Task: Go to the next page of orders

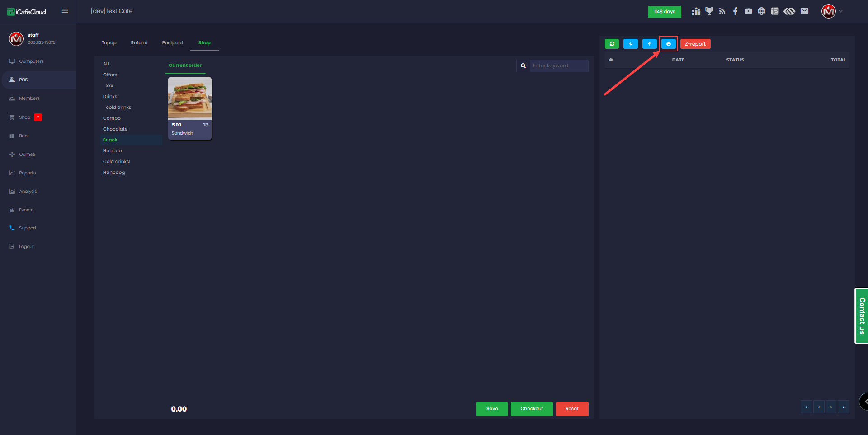Action: click(x=831, y=407)
